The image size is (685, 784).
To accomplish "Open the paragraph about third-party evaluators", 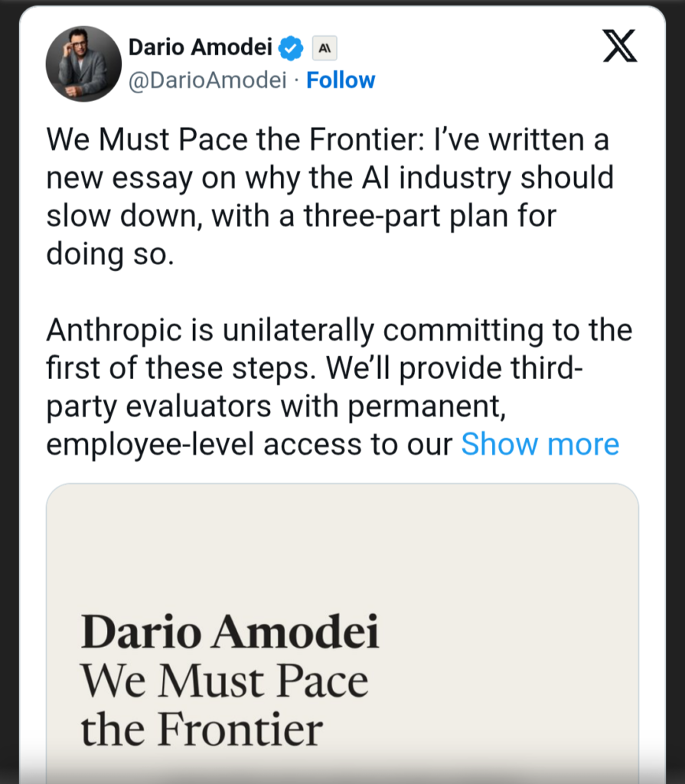I will (339, 387).
